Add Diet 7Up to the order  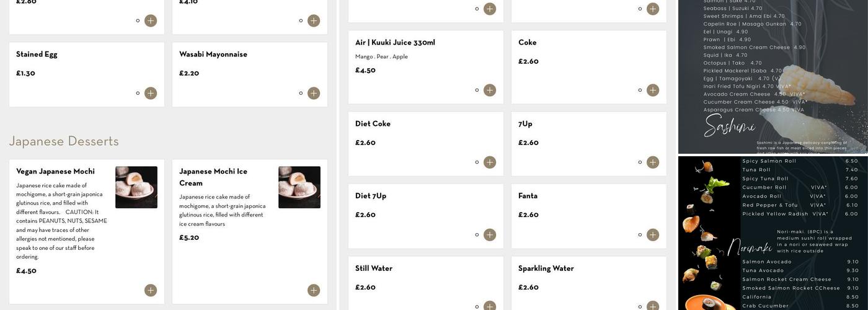tap(490, 235)
